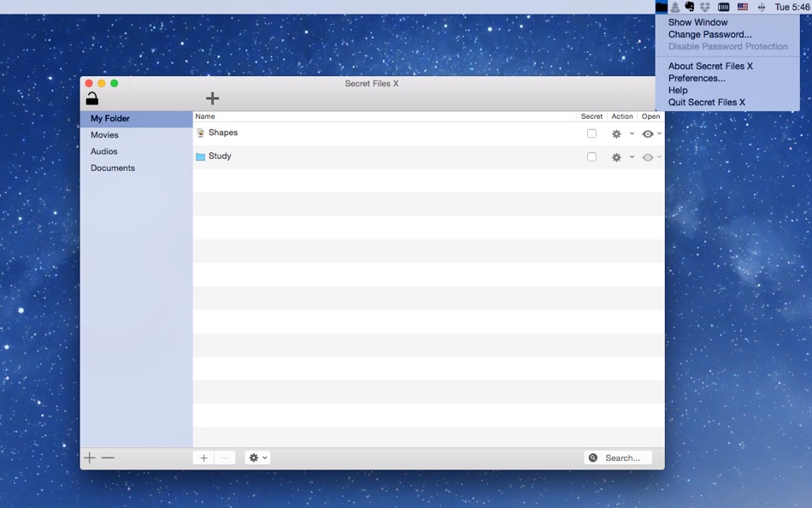Viewport: 812px width, 508px height.
Task: Add a sidebar folder with plus icon
Action: [x=90, y=458]
